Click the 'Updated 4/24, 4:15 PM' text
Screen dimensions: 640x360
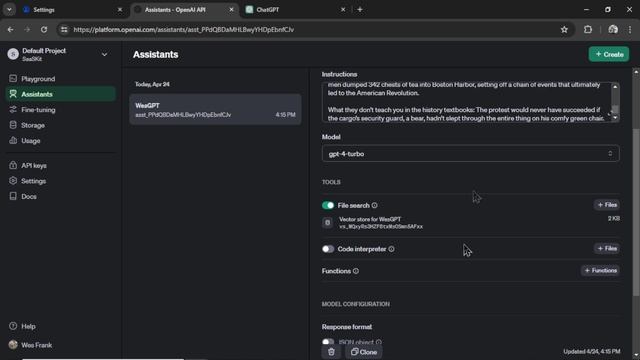tap(591, 351)
